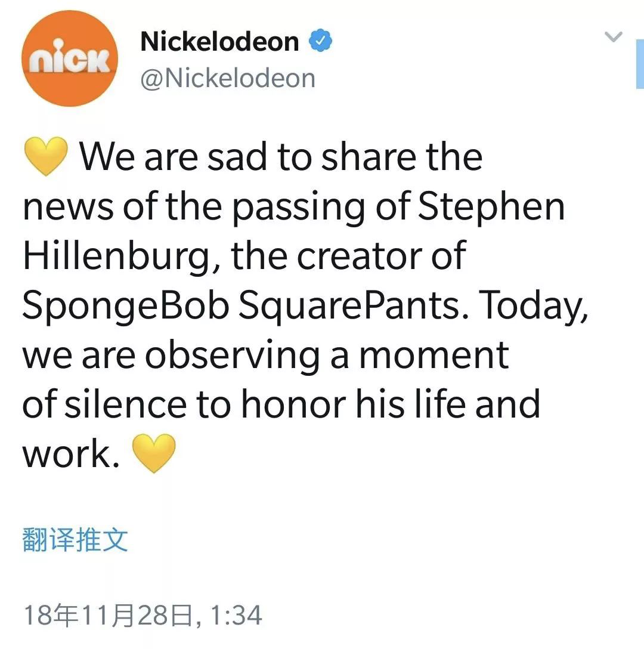Screen dimensions: 644x649
Task: Open the orange Nickelodeon profile avatar
Action: (70, 58)
